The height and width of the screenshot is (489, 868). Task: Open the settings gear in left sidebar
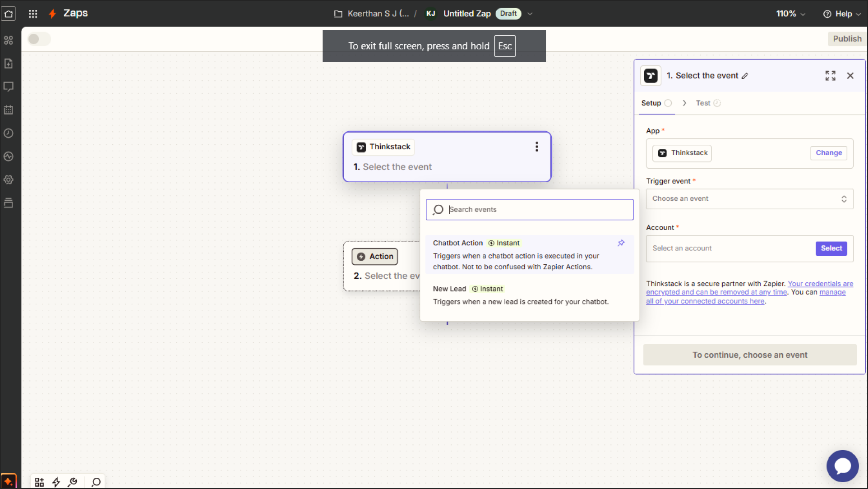pyautogui.click(x=9, y=180)
